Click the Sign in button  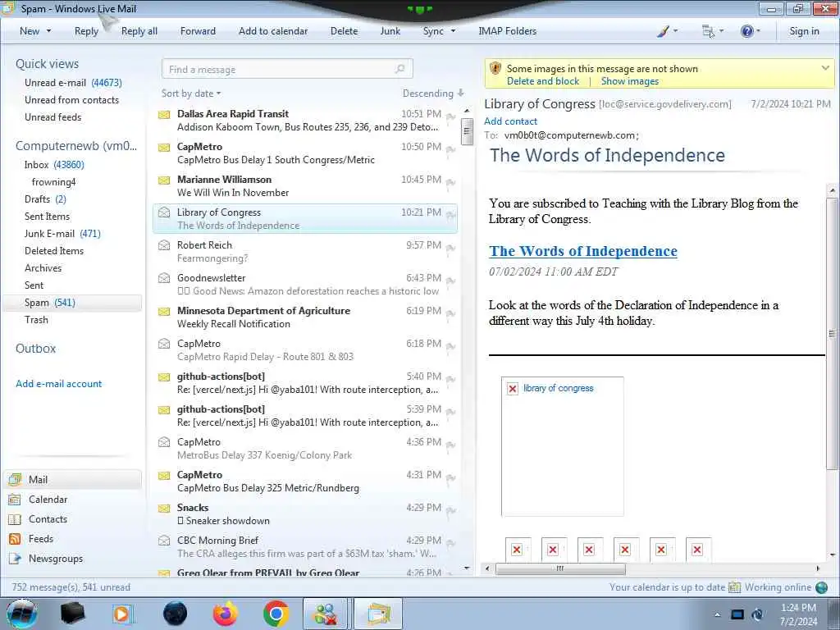[804, 31]
